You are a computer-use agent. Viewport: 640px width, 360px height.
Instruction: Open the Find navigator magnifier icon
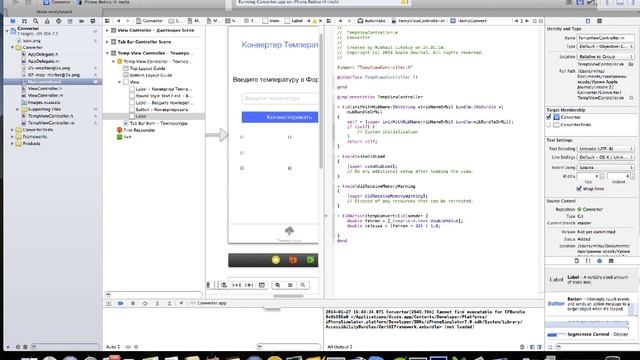coord(36,21)
